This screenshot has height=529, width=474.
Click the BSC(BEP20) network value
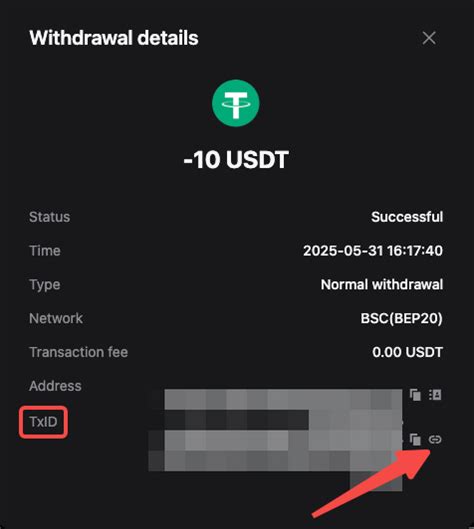click(401, 318)
